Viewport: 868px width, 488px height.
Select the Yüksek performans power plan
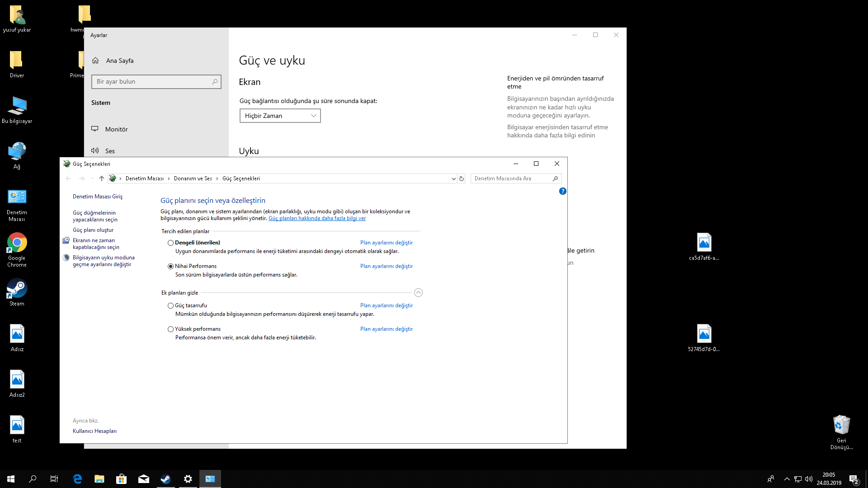(170, 329)
